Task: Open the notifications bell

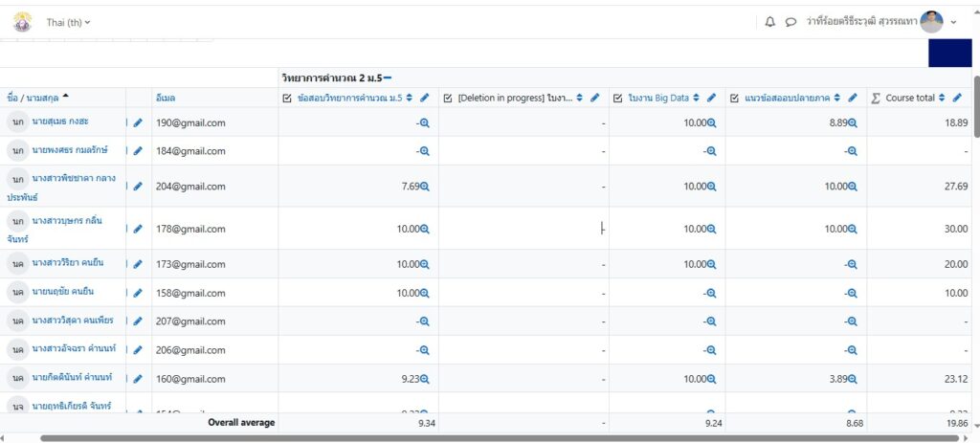Action: (770, 22)
